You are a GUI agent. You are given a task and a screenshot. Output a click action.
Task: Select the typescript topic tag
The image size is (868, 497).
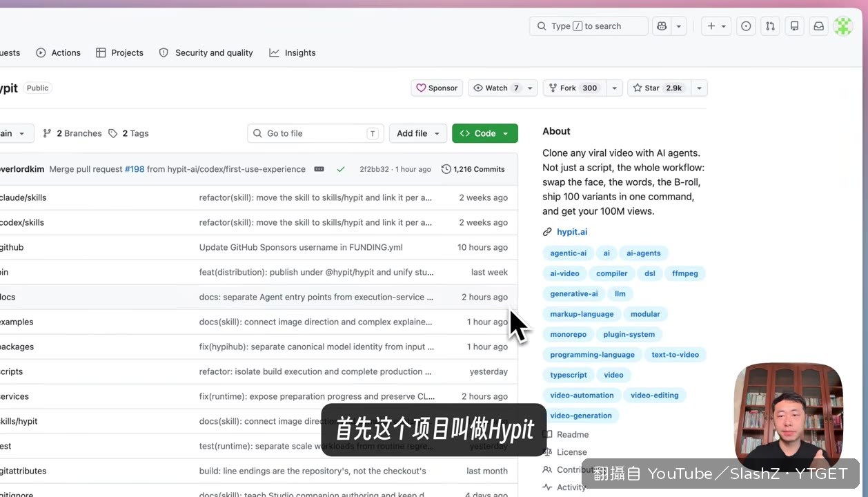point(569,376)
